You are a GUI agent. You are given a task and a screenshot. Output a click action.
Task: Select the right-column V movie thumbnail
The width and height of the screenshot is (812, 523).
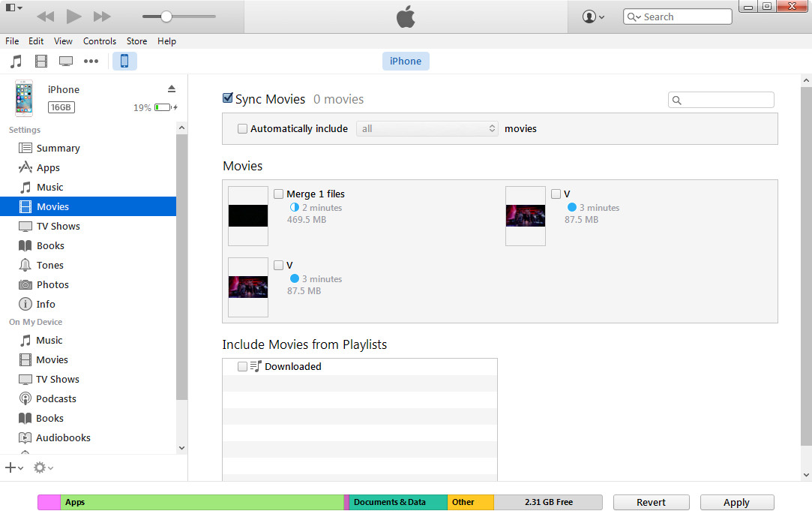(x=525, y=215)
